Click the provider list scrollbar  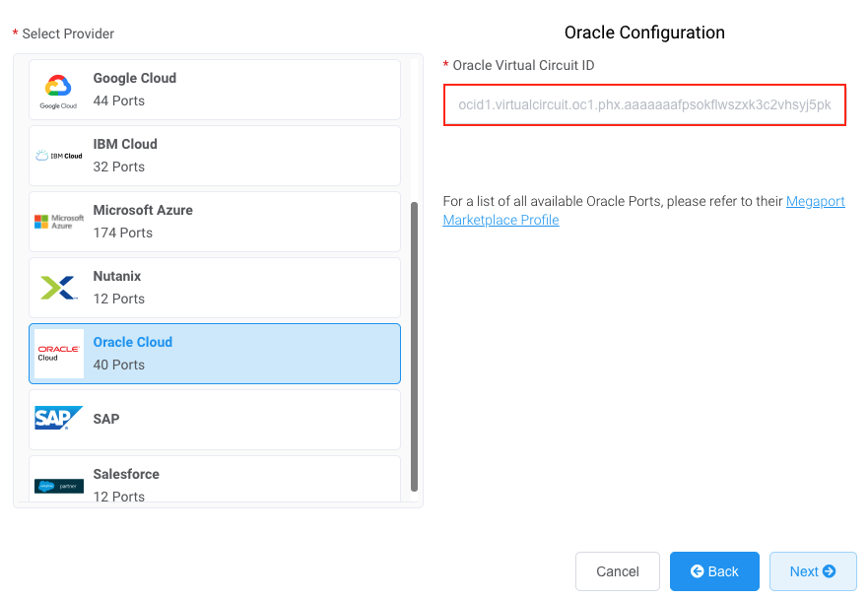[x=414, y=347]
